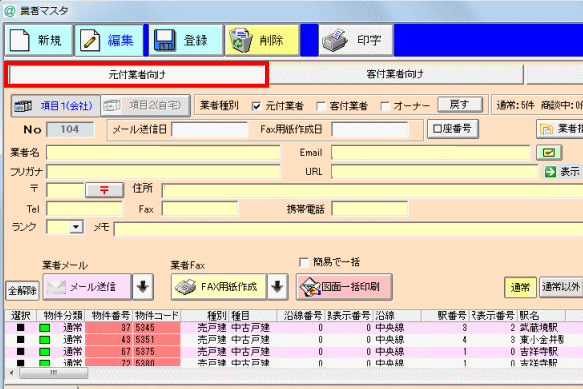This screenshot has width=583, height=389.
Task: Click the Fax input field
Action: 200,209
